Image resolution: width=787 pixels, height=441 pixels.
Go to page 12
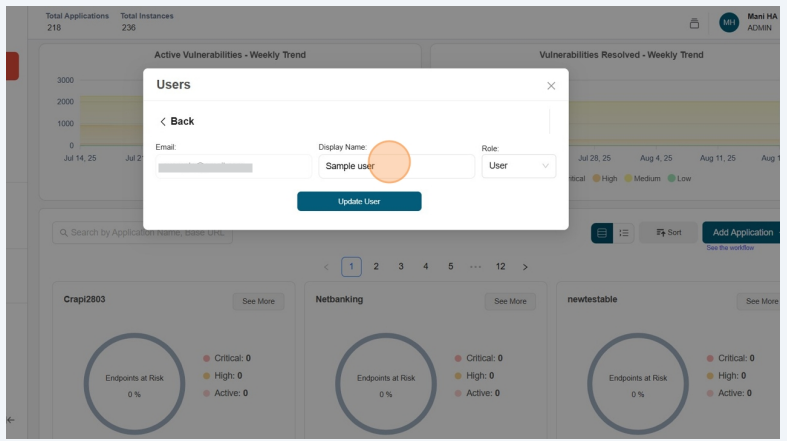point(500,266)
